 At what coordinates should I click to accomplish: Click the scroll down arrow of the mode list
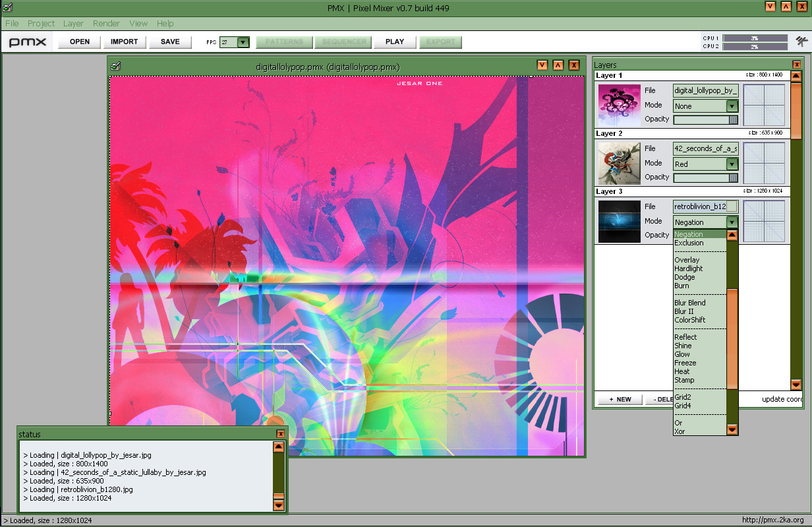(732, 429)
